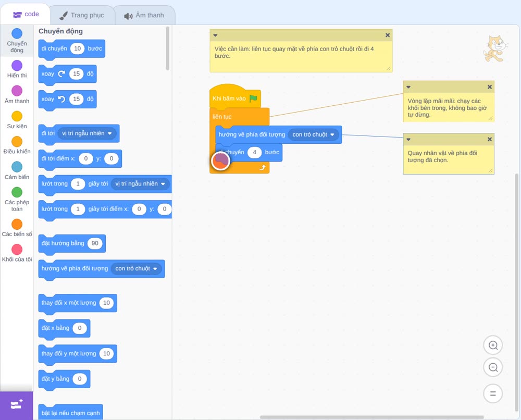Close the Việc cần làm comment
Screen dimensions: 521x420
(388, 35)
